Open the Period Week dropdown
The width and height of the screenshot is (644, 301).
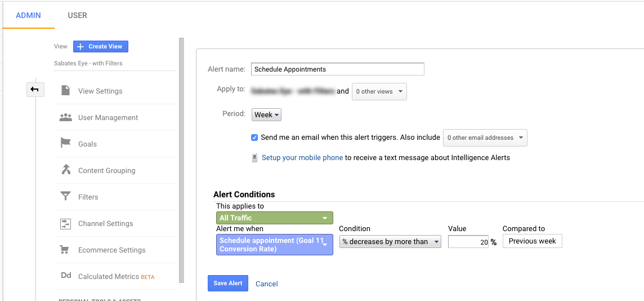266,114
